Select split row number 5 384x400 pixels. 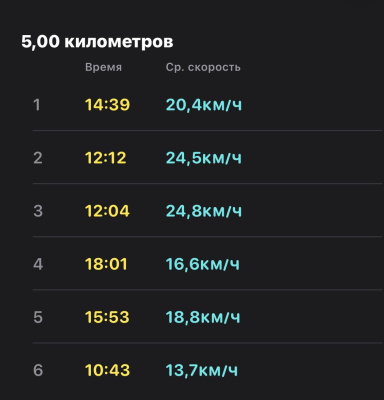tap(207, 316)
